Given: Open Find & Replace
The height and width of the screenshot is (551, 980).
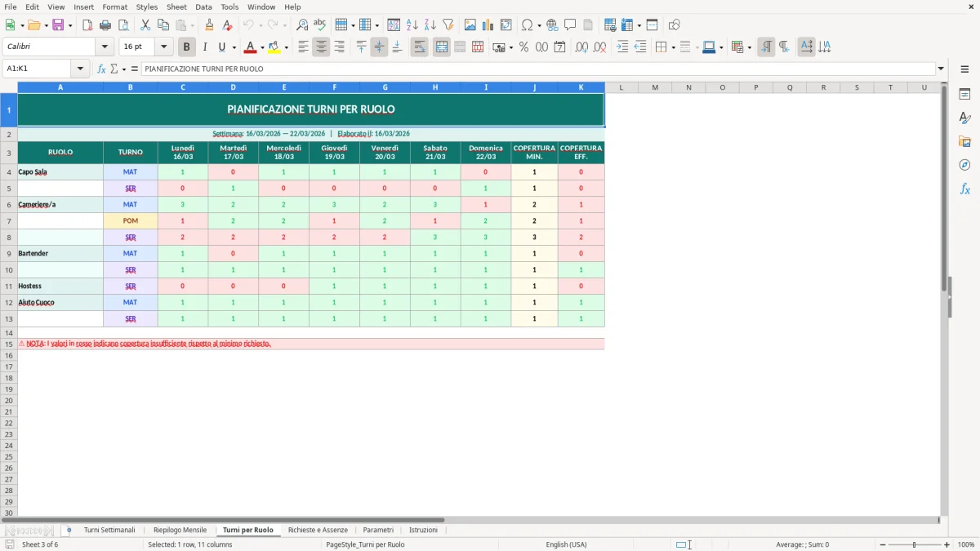Looking at the screenshot, I should 302,25.
